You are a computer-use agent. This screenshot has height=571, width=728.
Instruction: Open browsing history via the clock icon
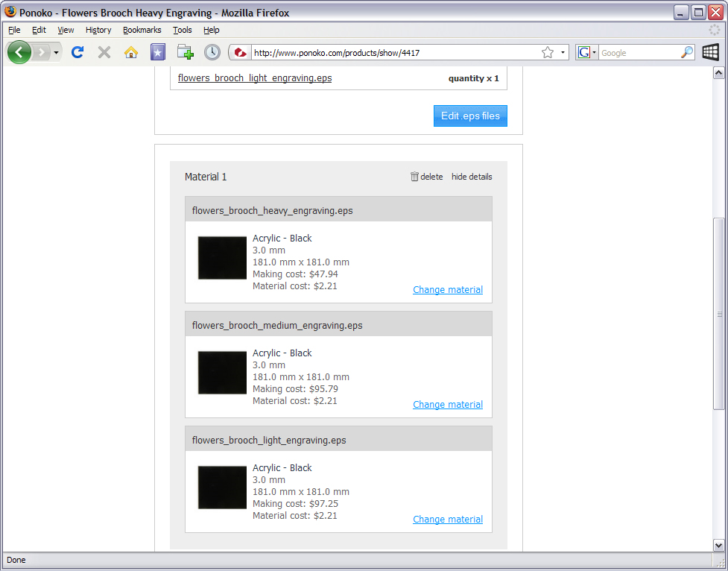(x=212, y=52)
